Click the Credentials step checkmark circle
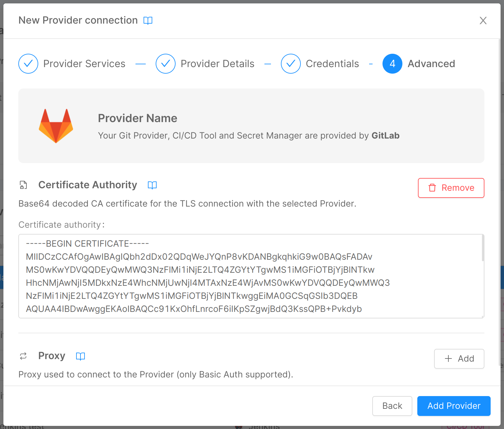 coord(291,64)
